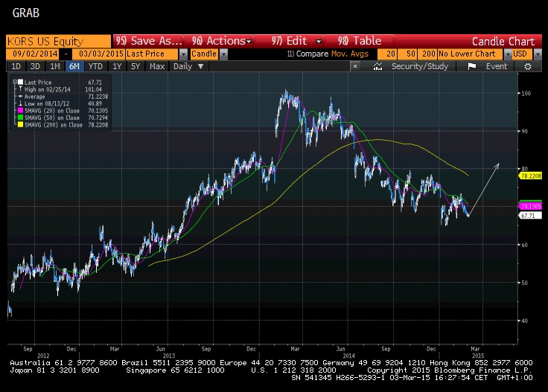Click the end date 03/03/2015 field

pos(98,54)
